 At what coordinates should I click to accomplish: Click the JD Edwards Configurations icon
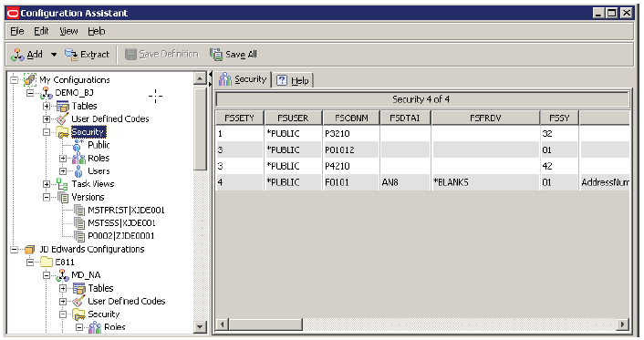[x=29, y=249]
